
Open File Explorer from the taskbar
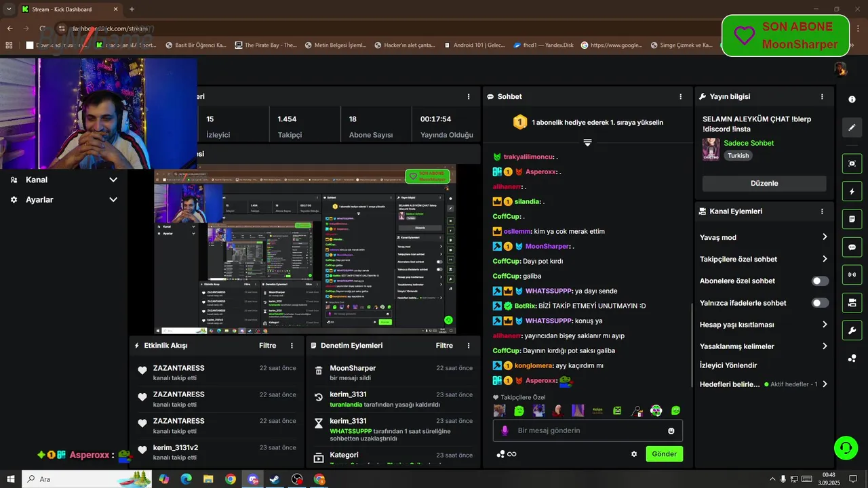[x=208, y=479]
